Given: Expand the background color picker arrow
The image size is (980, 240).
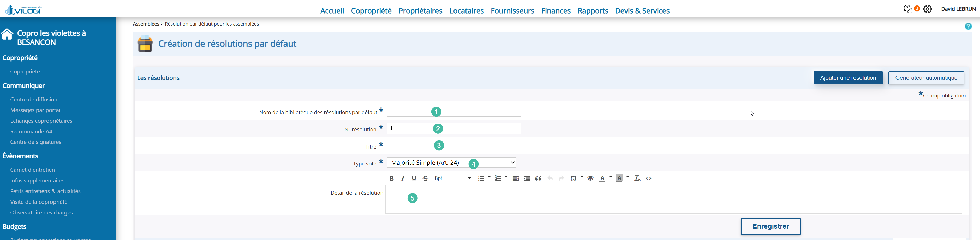Looking at the screenshot, I should pos(628,177).
